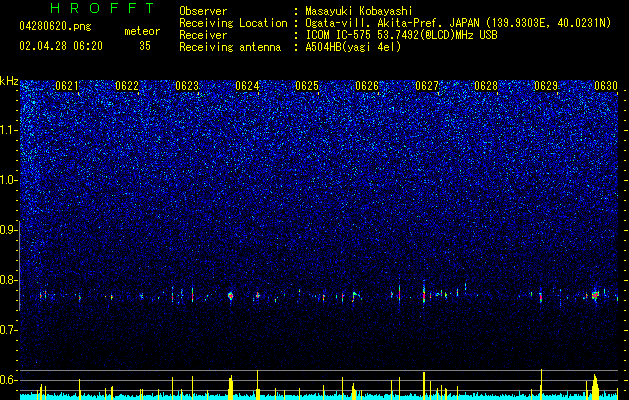Click the date stamp 02.04.28 06:20
629x400 pixels.
tap(61, 46)
